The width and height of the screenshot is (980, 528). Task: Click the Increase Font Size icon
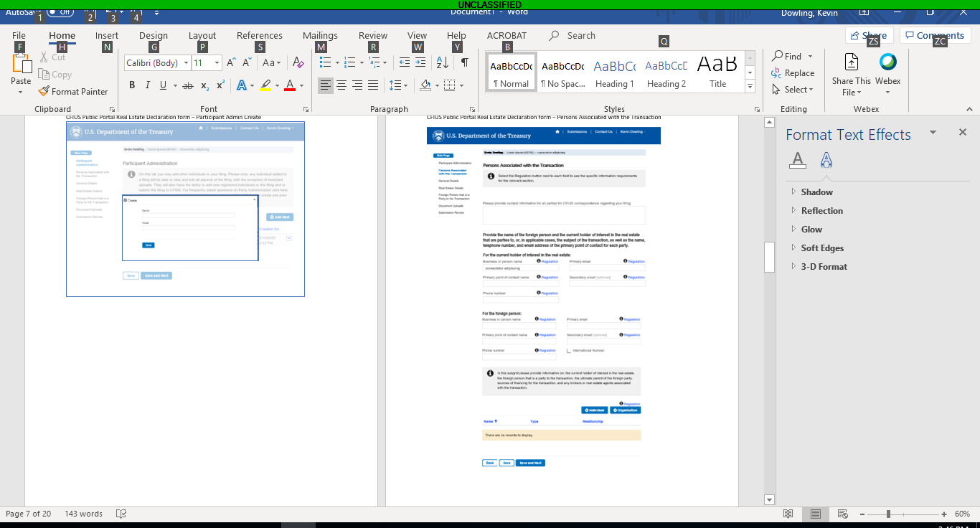point(231,63)
